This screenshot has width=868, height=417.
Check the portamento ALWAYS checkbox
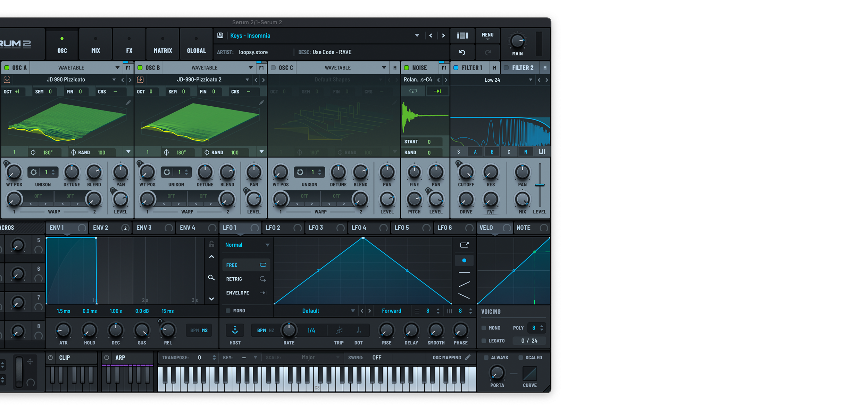click(486, 358)
